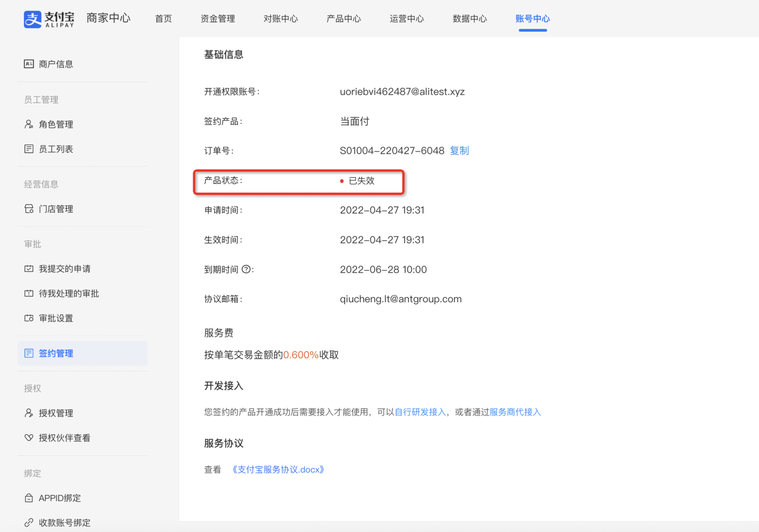The height and width of the screenshot is (532, 759).
Task: Click the 审批设置 icon
Action: (x=29, y=318)
